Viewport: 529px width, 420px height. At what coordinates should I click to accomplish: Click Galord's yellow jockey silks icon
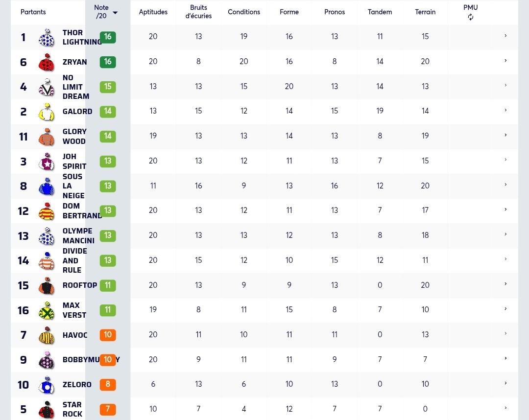point(47,112)
